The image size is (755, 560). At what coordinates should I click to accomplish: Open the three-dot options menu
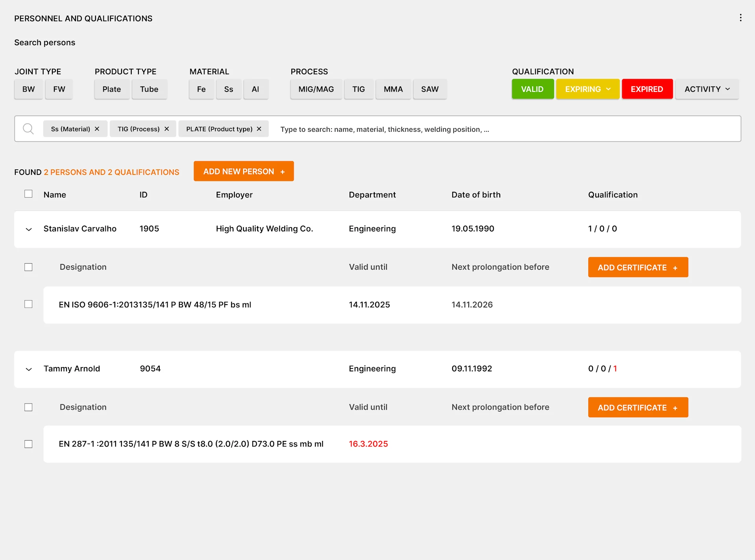tap(740, 18)
